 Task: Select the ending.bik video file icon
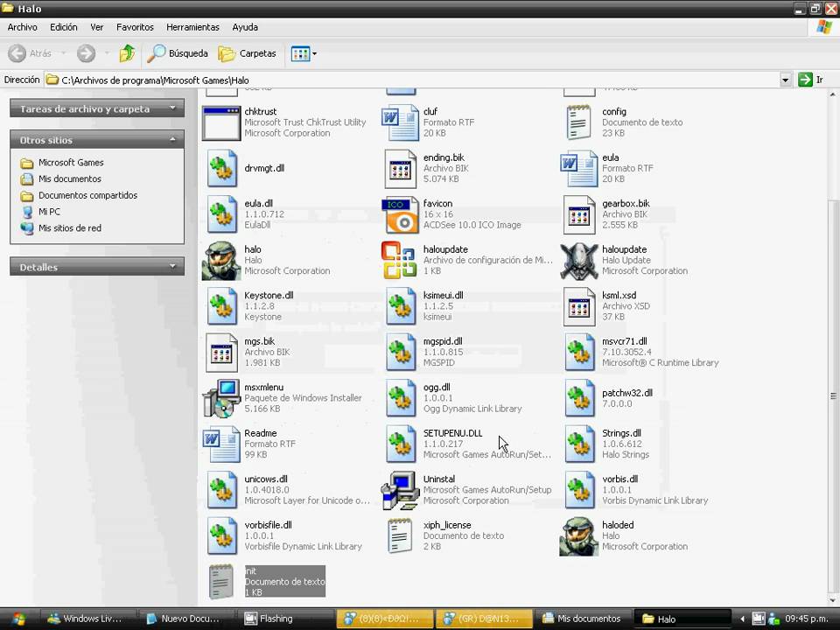point(400,169)
